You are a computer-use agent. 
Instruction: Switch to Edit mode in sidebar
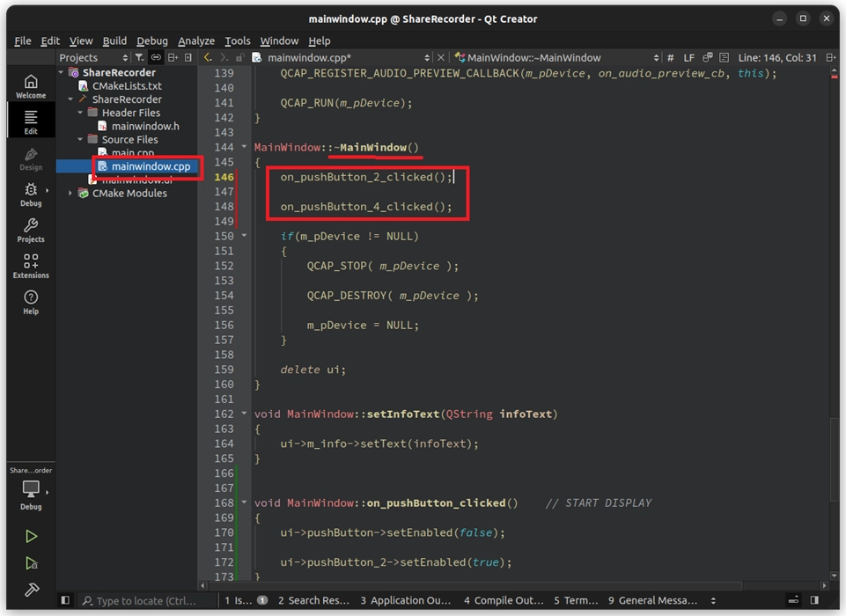[x=31, y=121]
